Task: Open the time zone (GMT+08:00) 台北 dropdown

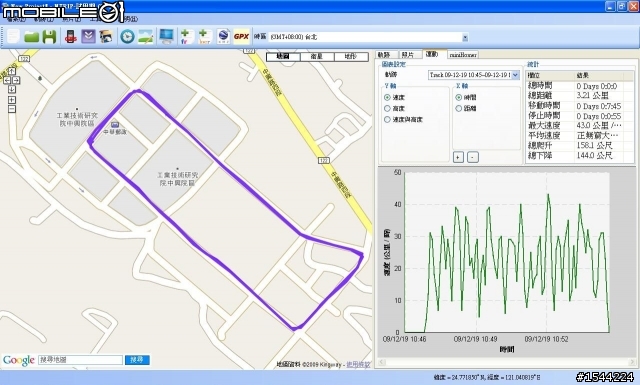Action: 465,38
